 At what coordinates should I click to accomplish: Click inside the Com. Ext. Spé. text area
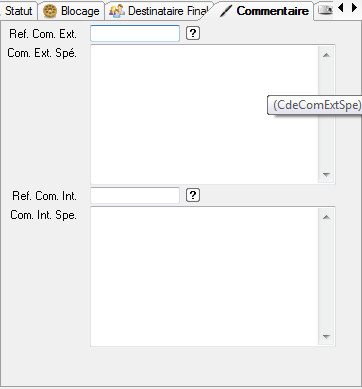pos(204,114)
